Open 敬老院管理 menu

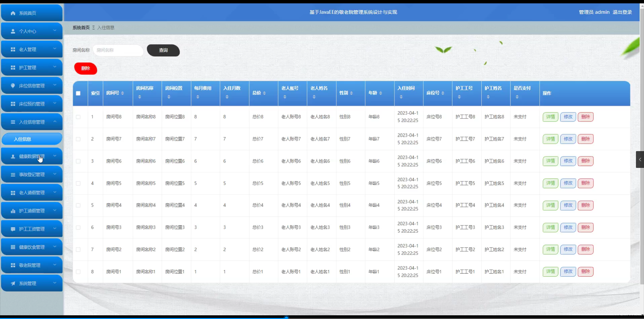(x=32, y=265)
